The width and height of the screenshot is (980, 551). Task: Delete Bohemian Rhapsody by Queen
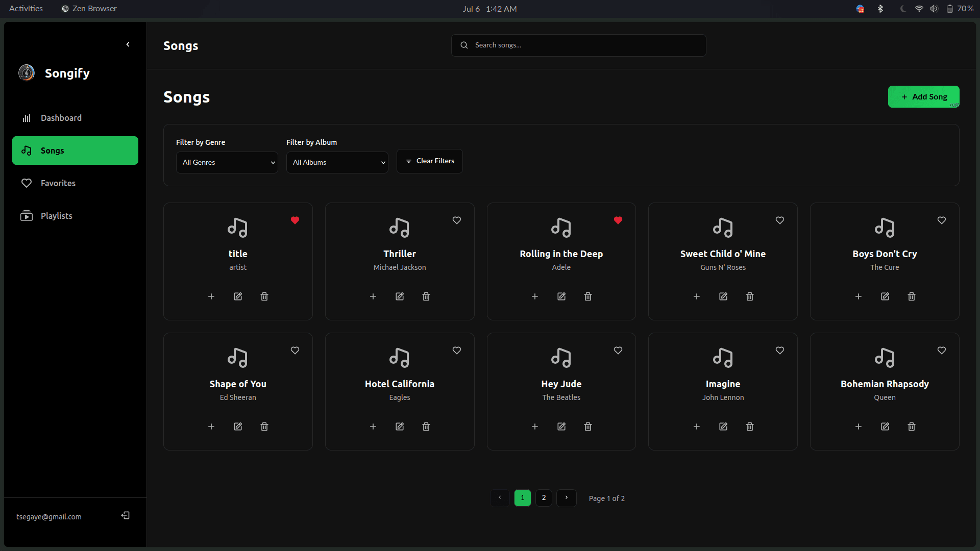pos(911,427)
